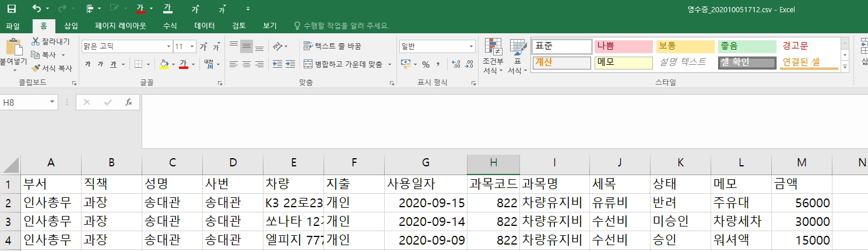Toggle Wrap Text (텍스트 줄 바꿈)
Viewport: 868px width, 251px height.
(x=332, y=46)
